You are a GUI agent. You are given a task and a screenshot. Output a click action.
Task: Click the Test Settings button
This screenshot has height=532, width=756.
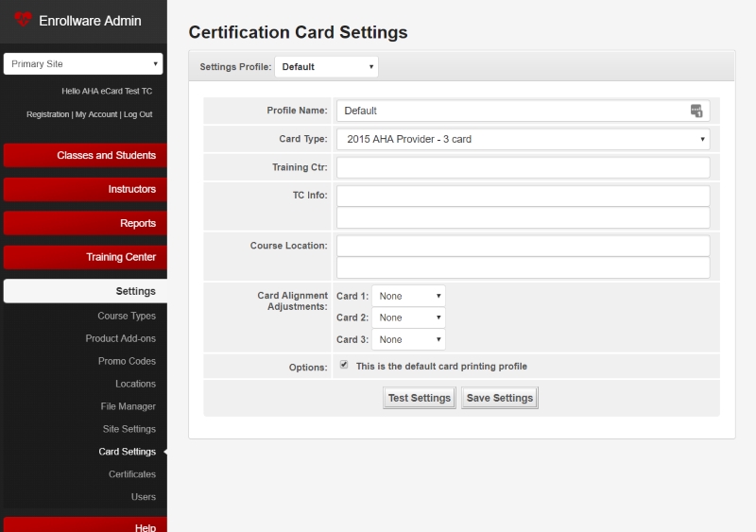coord(420,398)
